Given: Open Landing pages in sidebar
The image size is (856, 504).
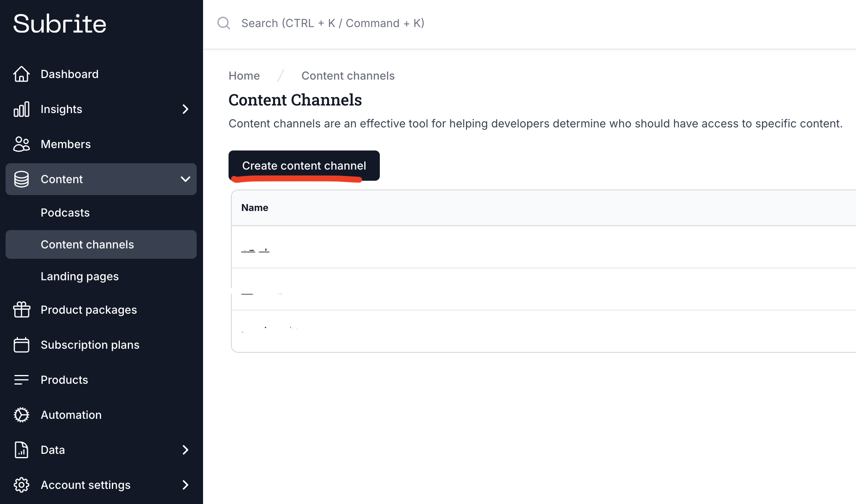Looking at the screenshot, I should [80, 276].
